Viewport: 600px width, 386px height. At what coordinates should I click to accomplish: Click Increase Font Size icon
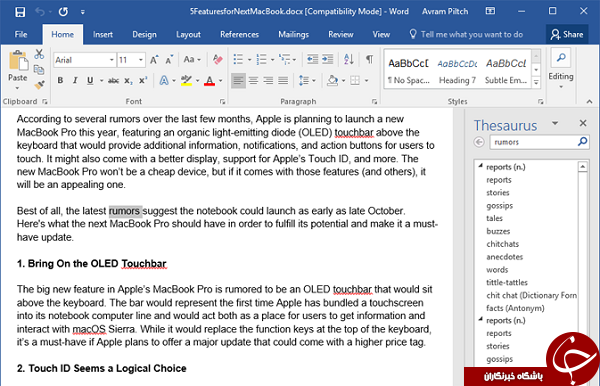click(x=154, y=60)
